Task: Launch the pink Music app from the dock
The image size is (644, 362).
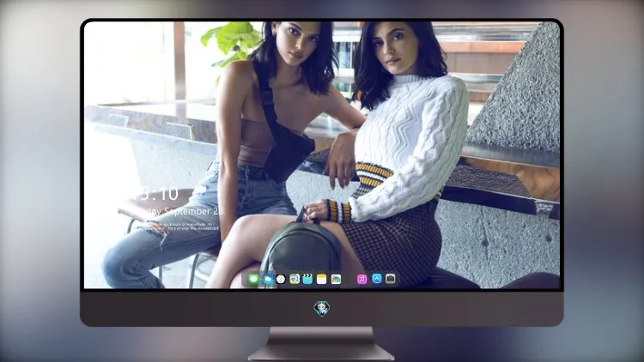Action: (x=361, y=280)
